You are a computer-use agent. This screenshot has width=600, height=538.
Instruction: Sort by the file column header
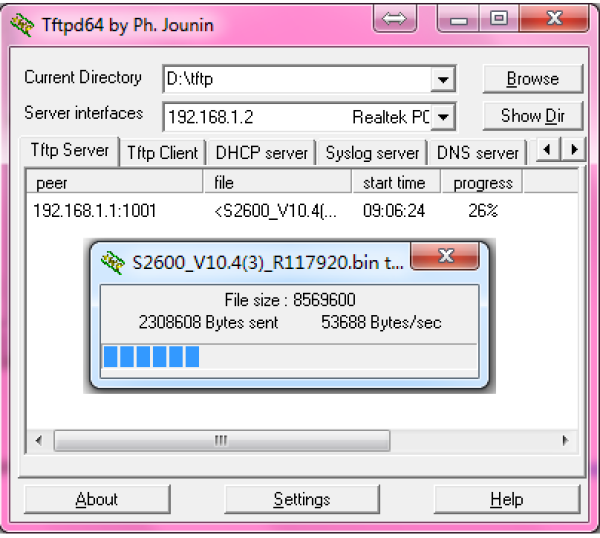tap(278, 183)
